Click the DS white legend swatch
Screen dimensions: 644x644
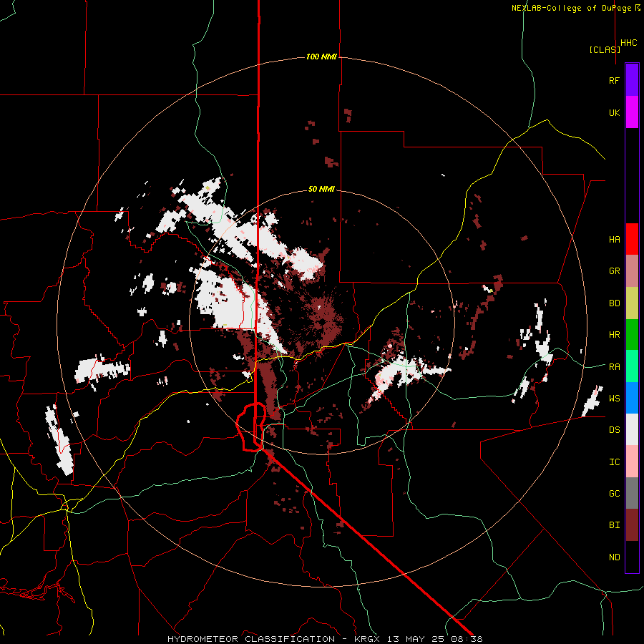[x=632, y=429]
